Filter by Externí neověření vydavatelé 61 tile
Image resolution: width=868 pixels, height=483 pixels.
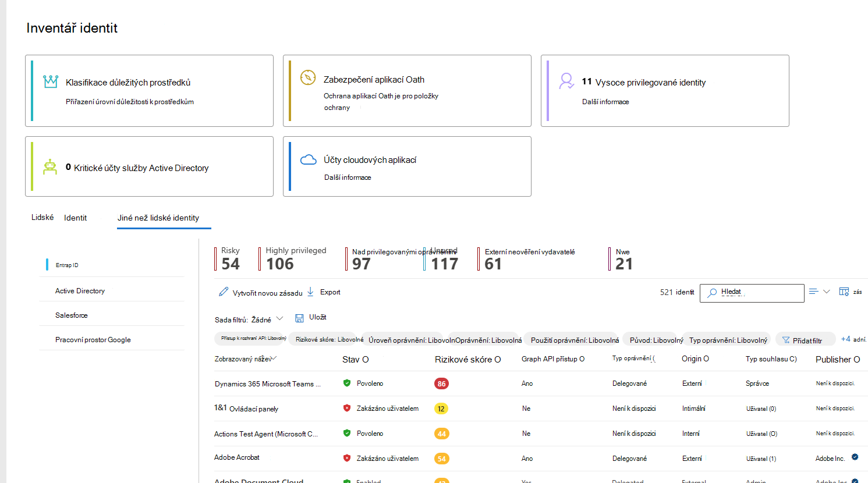pos(526,258)
